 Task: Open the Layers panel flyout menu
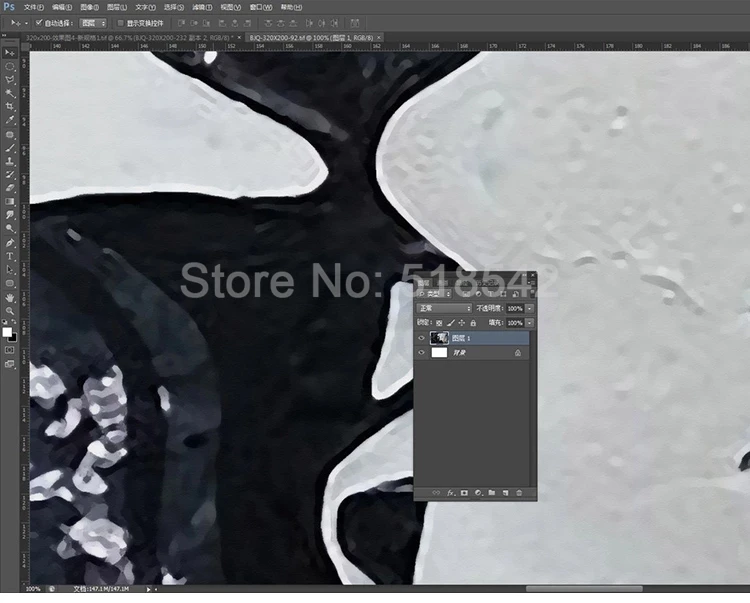point(531,283)
